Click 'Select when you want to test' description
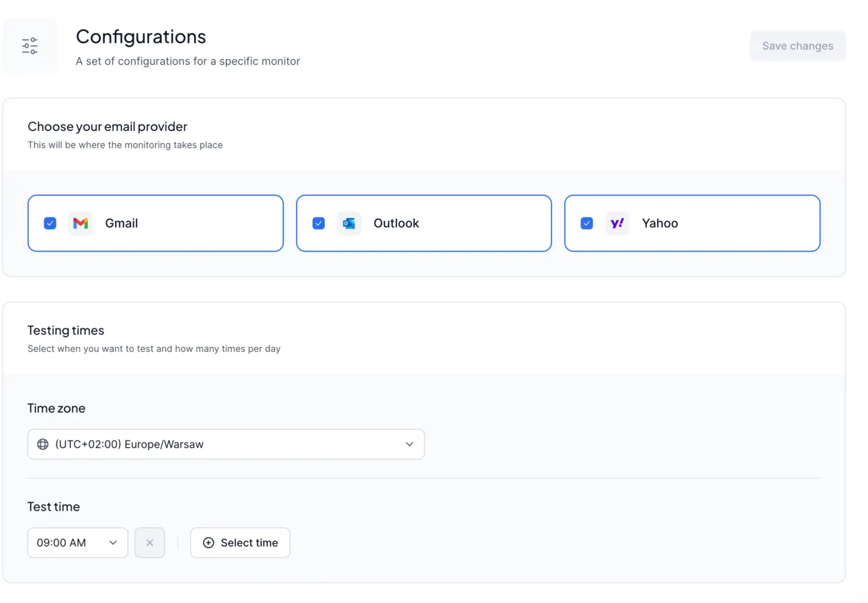The width and height of the screenshot is (868, 603). [154, 349]
